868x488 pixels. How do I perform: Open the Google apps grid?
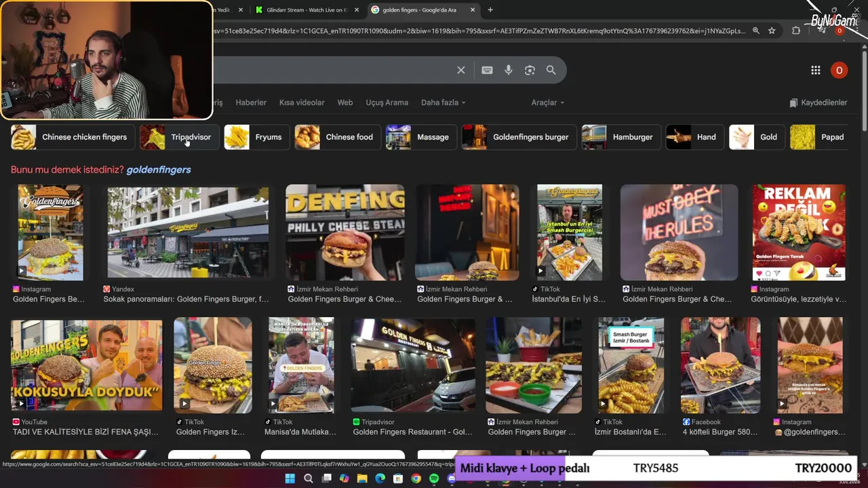point(816,70)
